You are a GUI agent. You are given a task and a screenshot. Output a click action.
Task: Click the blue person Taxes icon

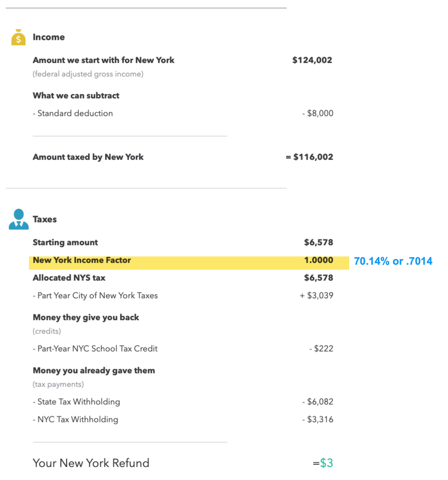[x=19, y=219]
